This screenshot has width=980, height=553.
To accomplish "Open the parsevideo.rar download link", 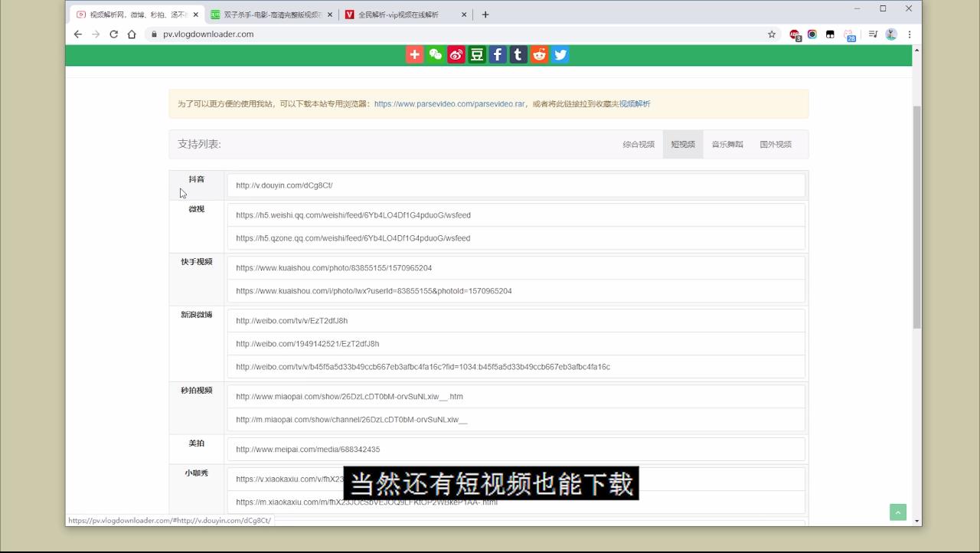I will 449,103.
